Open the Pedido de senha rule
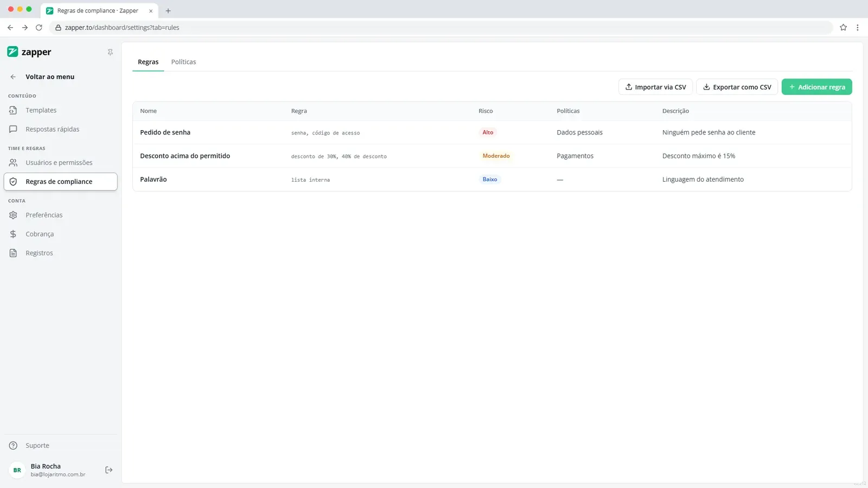The height and width of the screenshot is (488, 868). (x=492, y=132)
